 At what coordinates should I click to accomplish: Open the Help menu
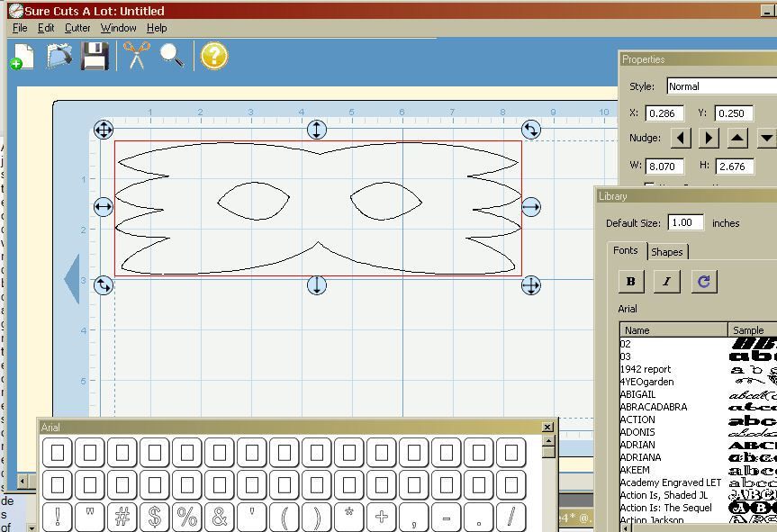coord(157,28)
